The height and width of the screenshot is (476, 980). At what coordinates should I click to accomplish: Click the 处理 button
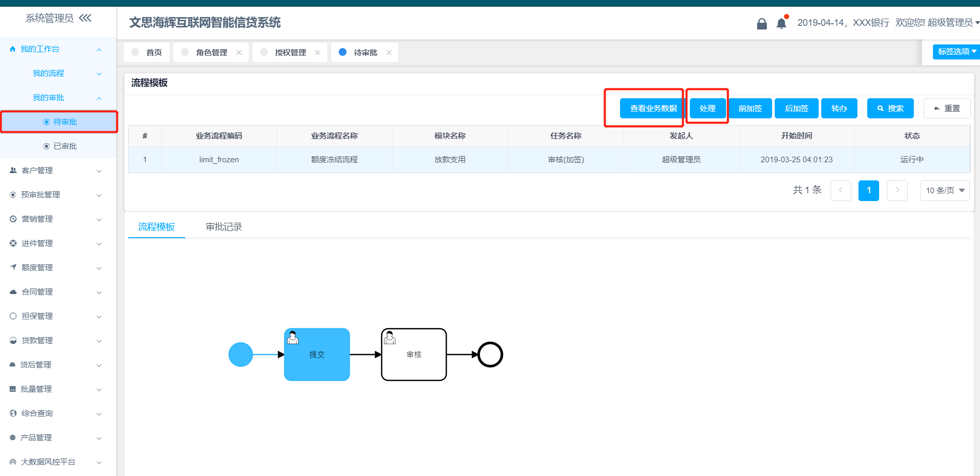(707, 109)
